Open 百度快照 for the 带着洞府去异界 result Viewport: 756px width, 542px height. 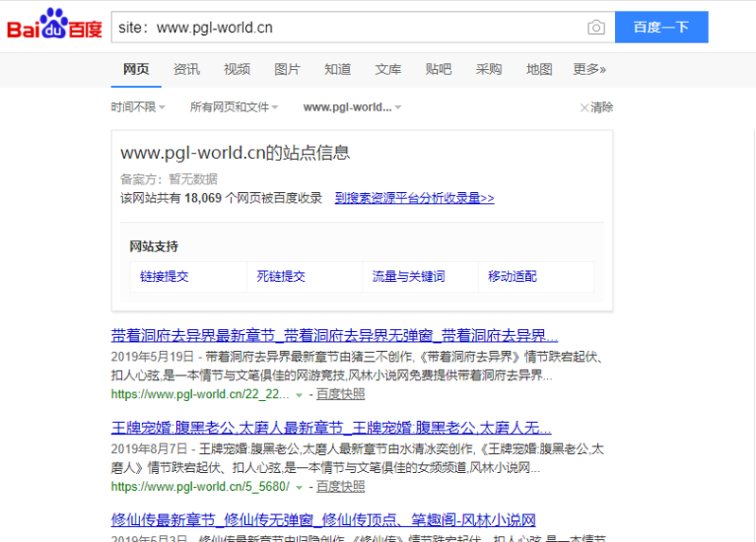click(341, 393)
